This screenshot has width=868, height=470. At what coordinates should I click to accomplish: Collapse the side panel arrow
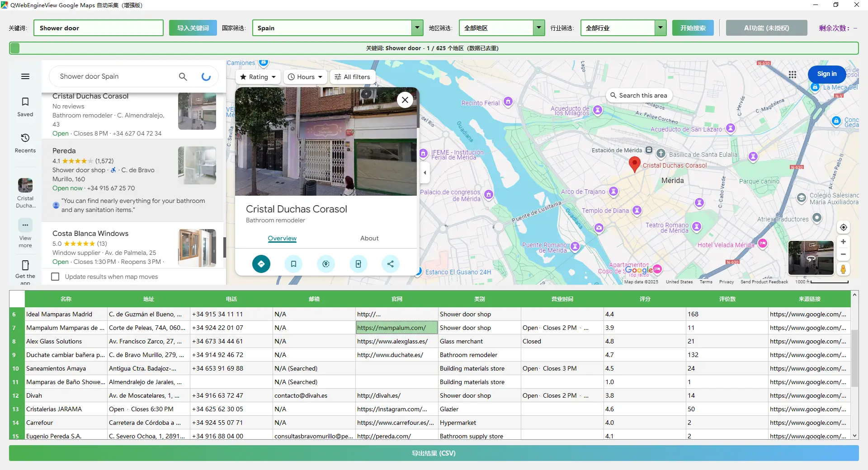point(425,173)
